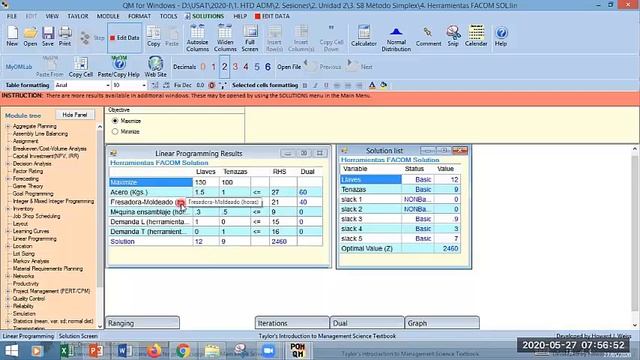This screenshot has width=640, height=360.
Task: Expand Inventory tree node
Action: [8, 209]
